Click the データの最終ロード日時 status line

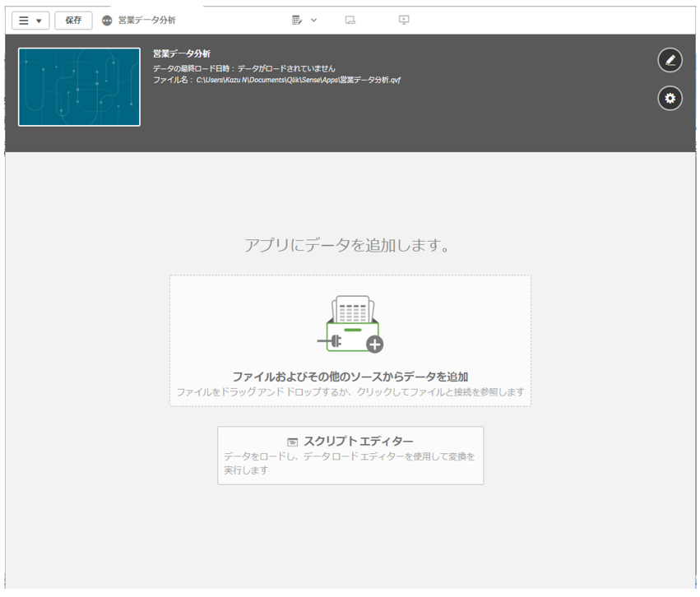pos(244,67)
